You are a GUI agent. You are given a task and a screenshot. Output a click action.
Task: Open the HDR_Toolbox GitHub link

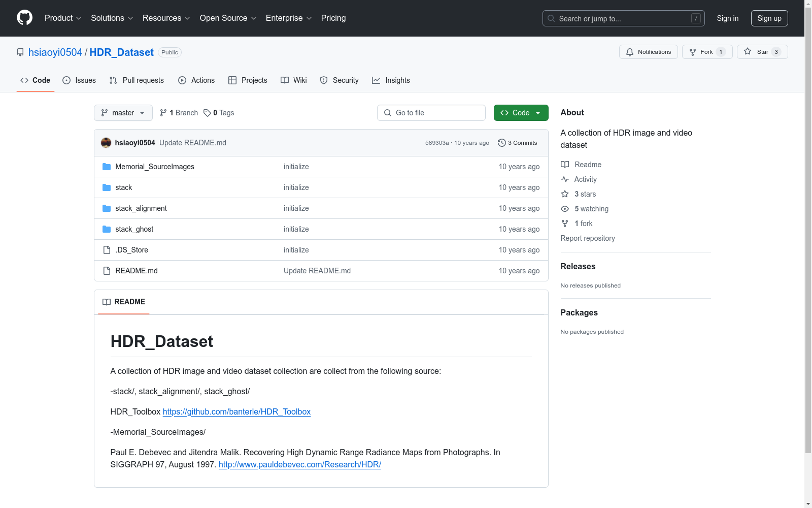[236, 411]
